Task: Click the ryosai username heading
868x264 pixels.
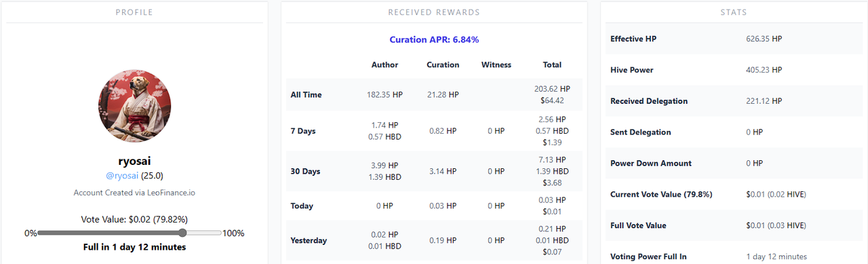Action: (x=134, y=161)
